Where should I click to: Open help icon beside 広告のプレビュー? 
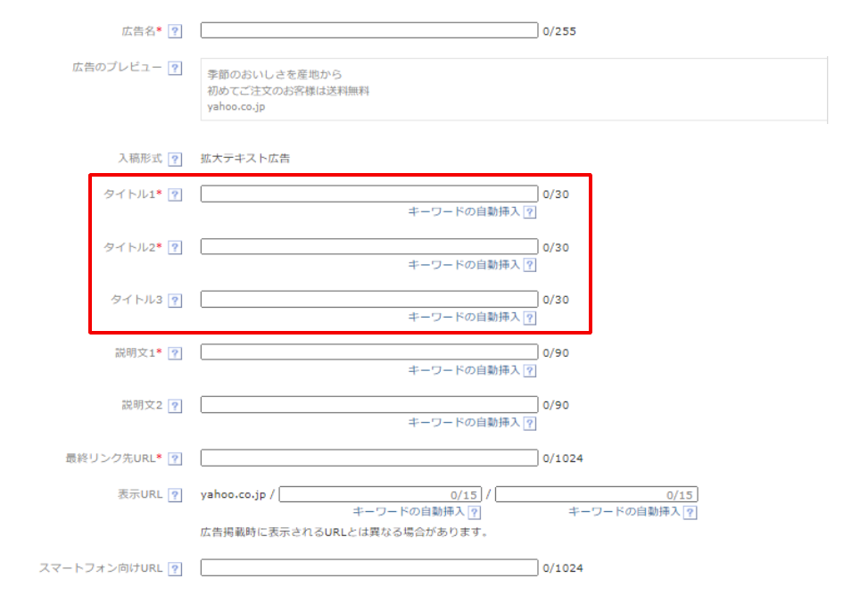point(175,68)
